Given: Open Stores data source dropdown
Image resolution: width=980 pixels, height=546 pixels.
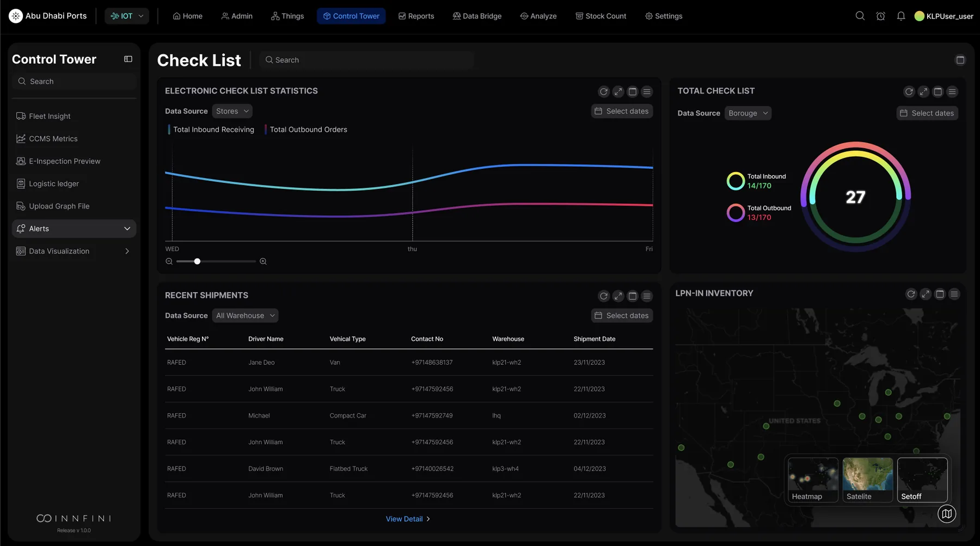Looking at the screenshot, I should point(232,111).
